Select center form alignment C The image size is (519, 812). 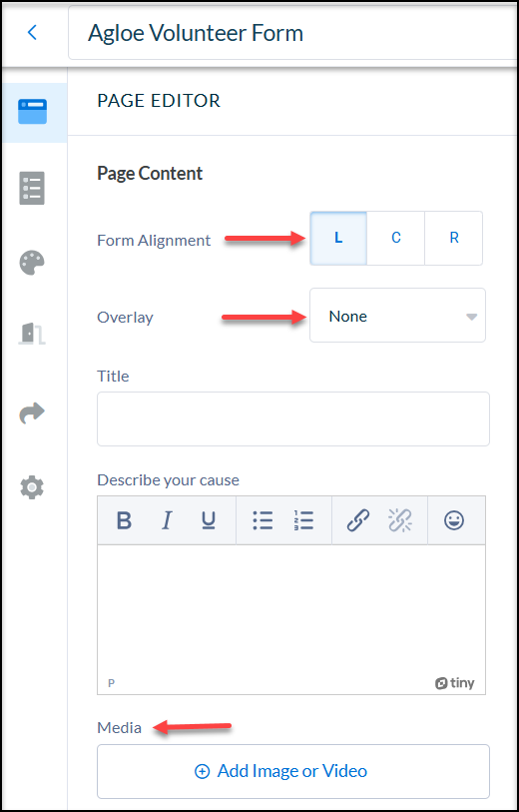pyautogui.click(x=396, y=239)
